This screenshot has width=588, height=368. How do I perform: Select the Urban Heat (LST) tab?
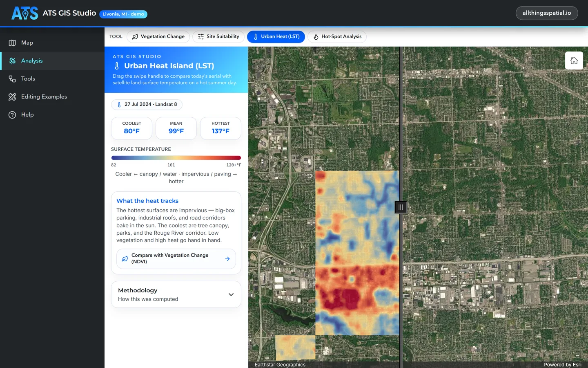[276, 37]
